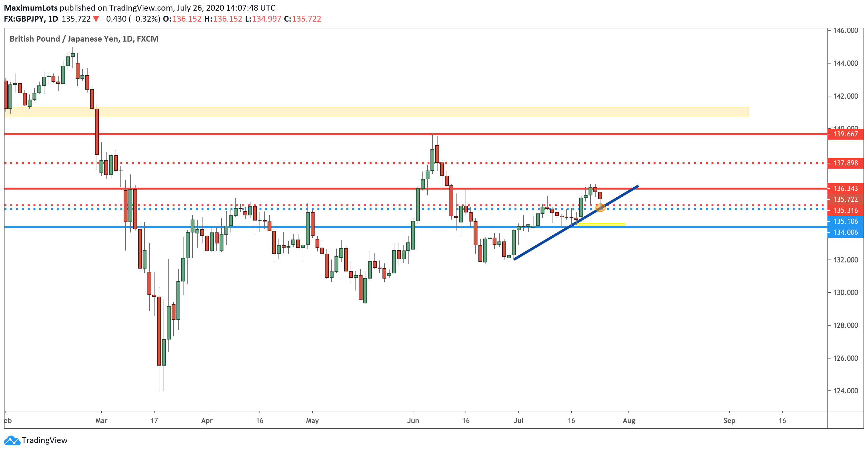Viewport: 868px width, 452px height.
Task: Click the 139.667 red price label
Action: tap(845, 134)
